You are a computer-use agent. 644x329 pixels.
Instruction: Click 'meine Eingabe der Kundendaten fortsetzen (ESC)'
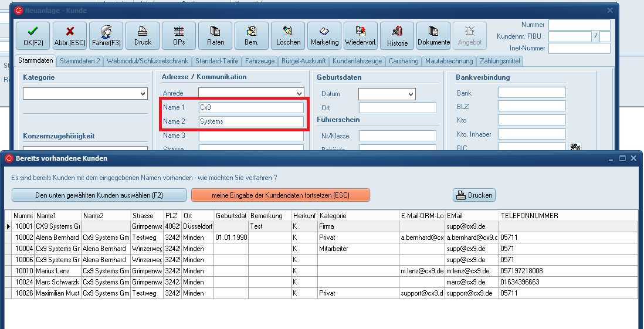click(280, 195)
